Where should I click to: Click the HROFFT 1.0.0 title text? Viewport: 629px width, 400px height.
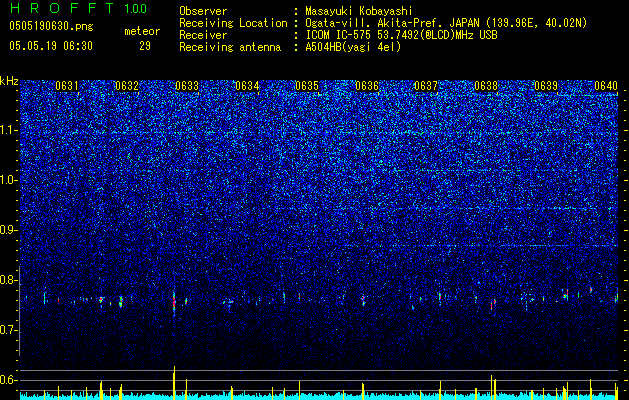[78, 8]
